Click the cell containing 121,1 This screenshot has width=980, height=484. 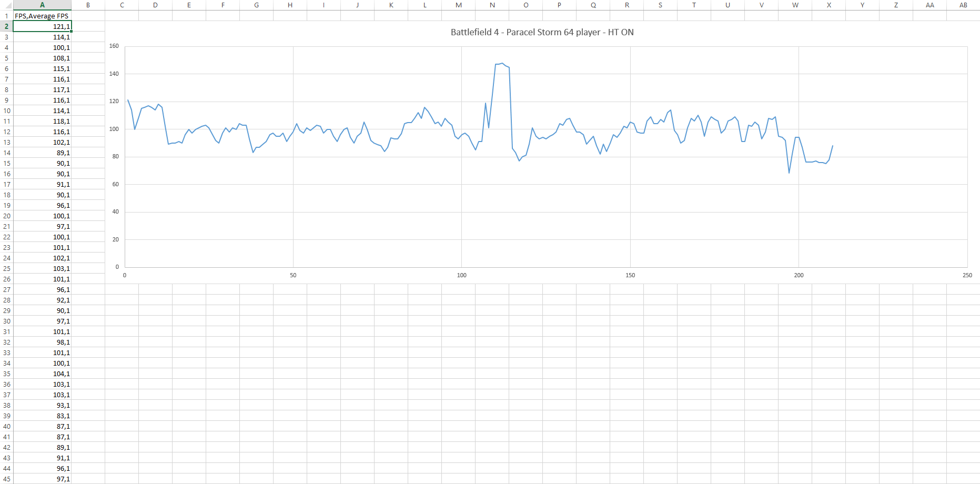pyautogui.click(x=42, y=26)
